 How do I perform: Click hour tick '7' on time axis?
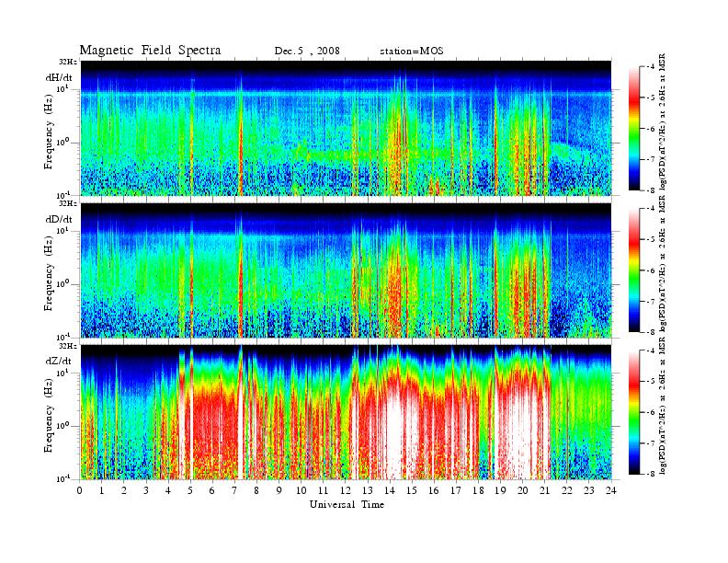[234, 490]
